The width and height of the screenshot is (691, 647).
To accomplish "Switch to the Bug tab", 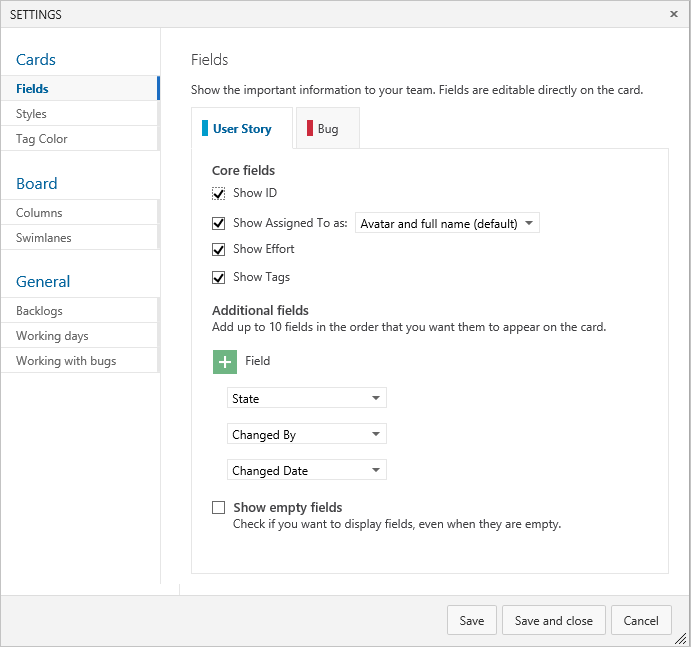I will 328,129.
